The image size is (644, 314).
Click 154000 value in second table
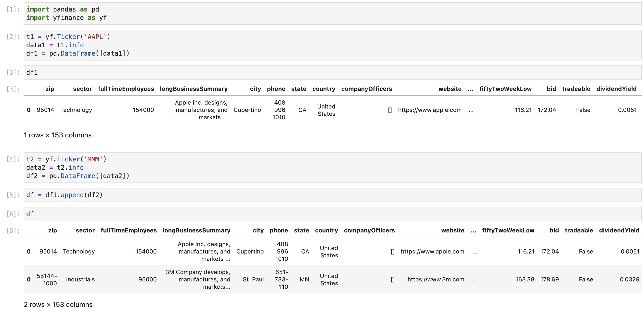146,251
